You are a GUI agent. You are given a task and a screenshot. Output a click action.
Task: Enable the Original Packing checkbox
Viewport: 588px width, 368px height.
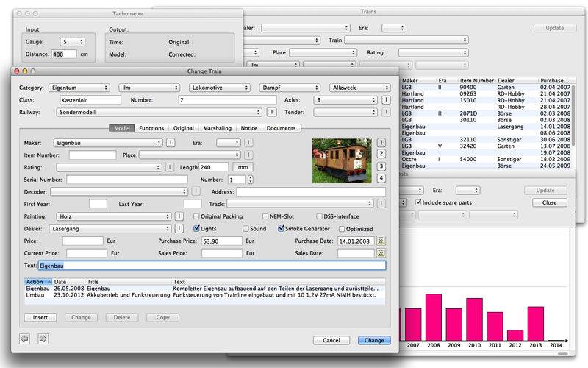[x=196, y=216]
